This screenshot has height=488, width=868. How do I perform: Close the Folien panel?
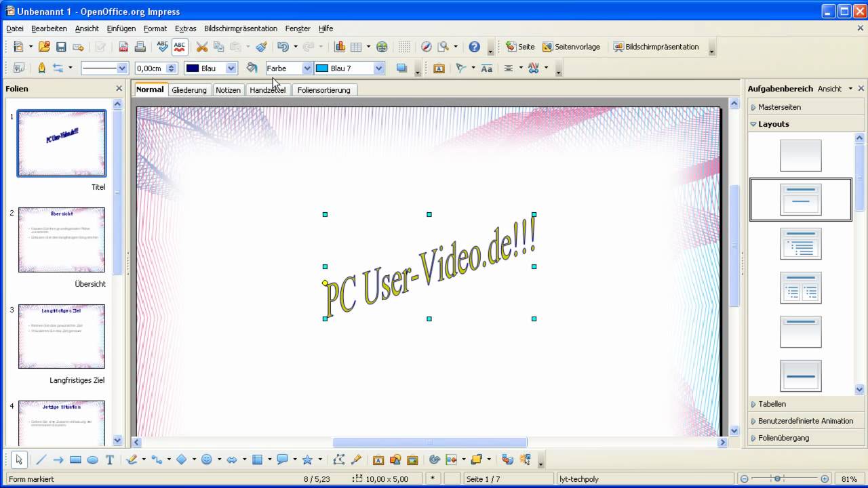pos(119,89)
